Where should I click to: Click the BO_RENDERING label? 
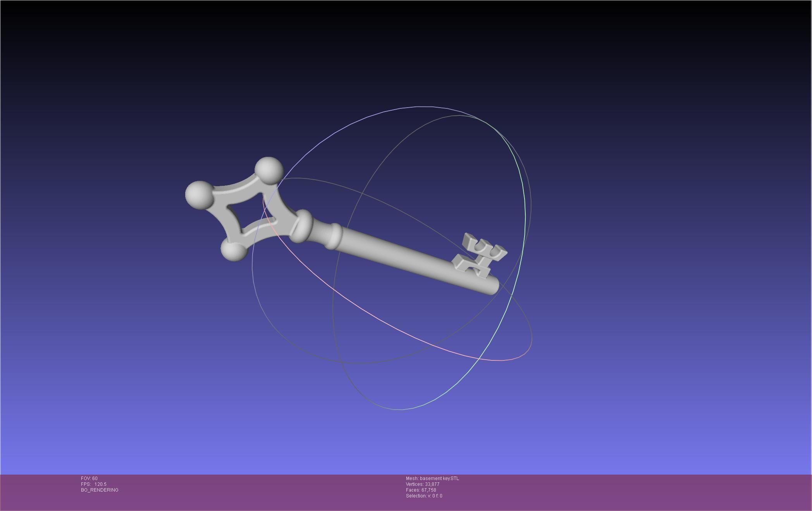point(100,490)
